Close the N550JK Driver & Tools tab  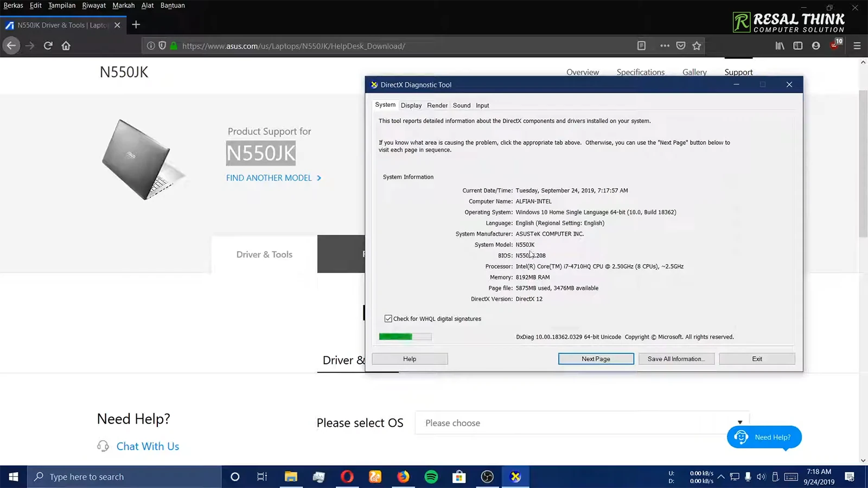[x=117, y=25]
